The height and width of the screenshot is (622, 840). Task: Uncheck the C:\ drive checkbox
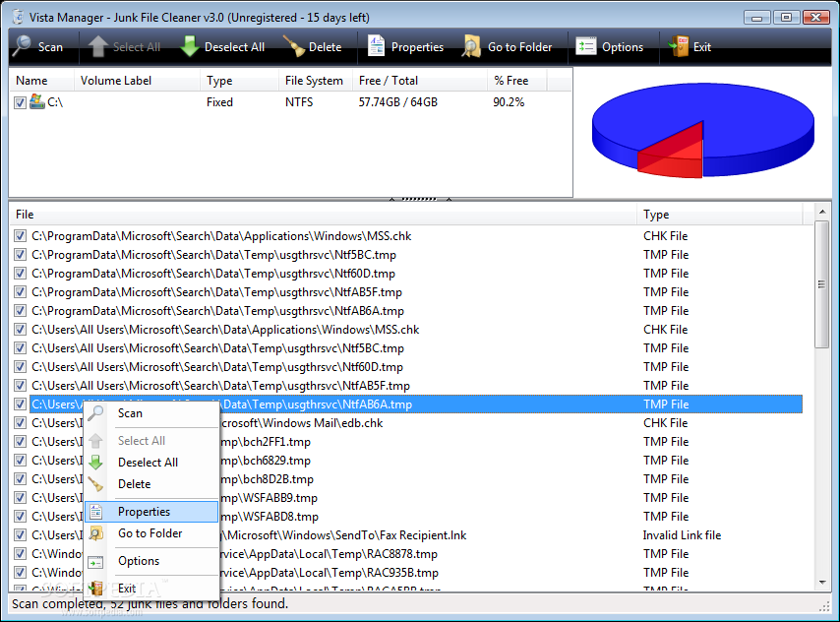click(20, 102)
